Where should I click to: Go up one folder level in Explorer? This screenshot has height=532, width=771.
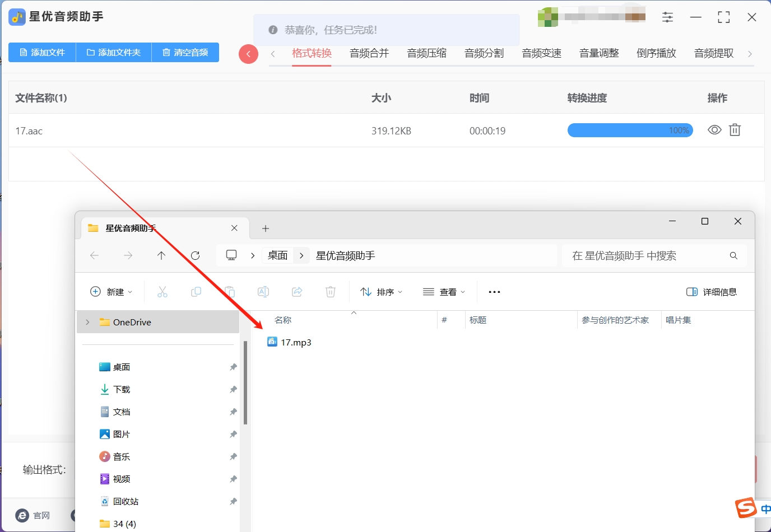pyautogui.click(x=161, y=255)
